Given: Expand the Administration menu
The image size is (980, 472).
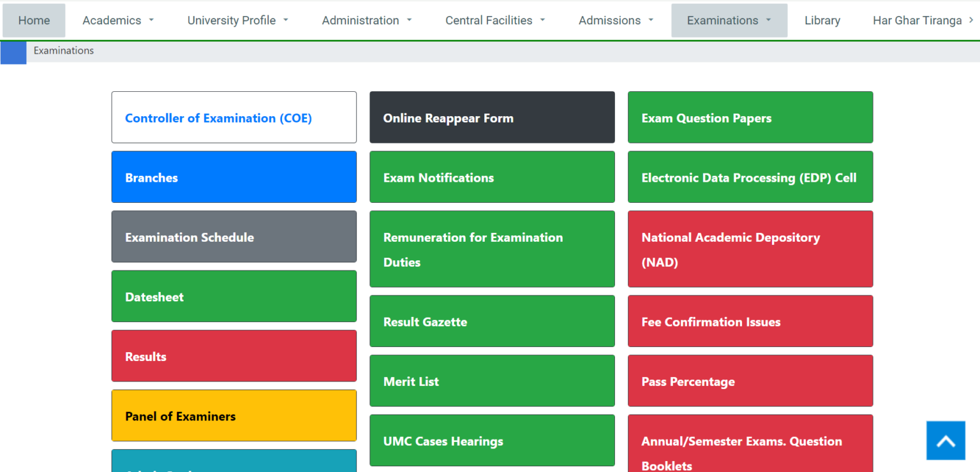Looking at the screenshot, I should [367, 20].
